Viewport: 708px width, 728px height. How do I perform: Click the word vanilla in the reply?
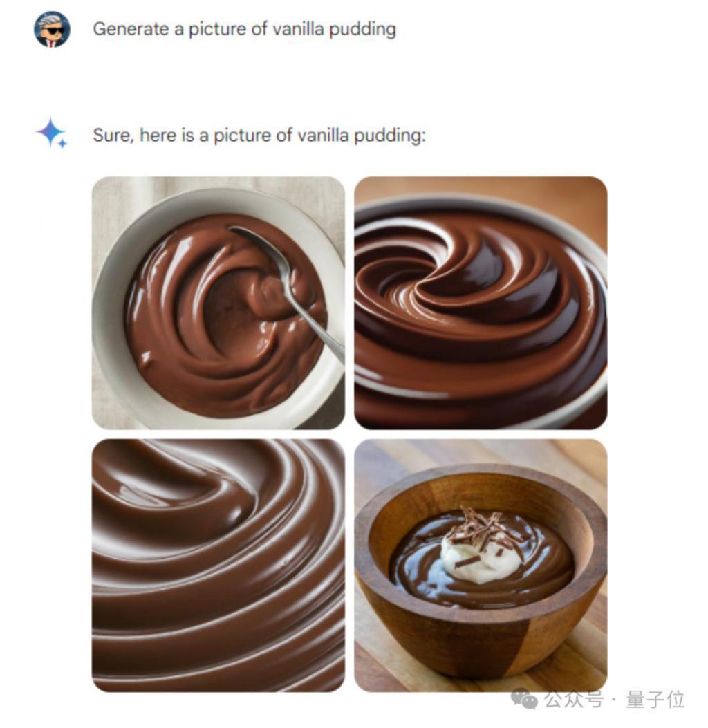click(x=323, y=136)
